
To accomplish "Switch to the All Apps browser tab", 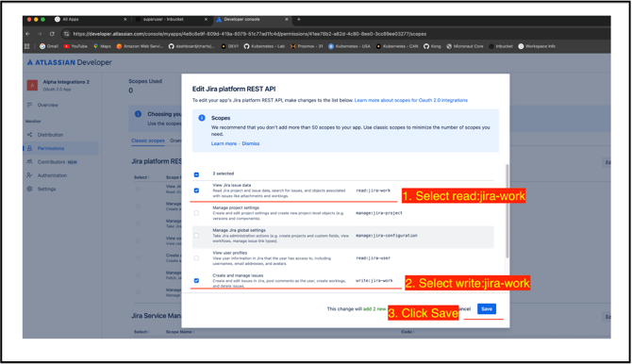I will point(91,20).
